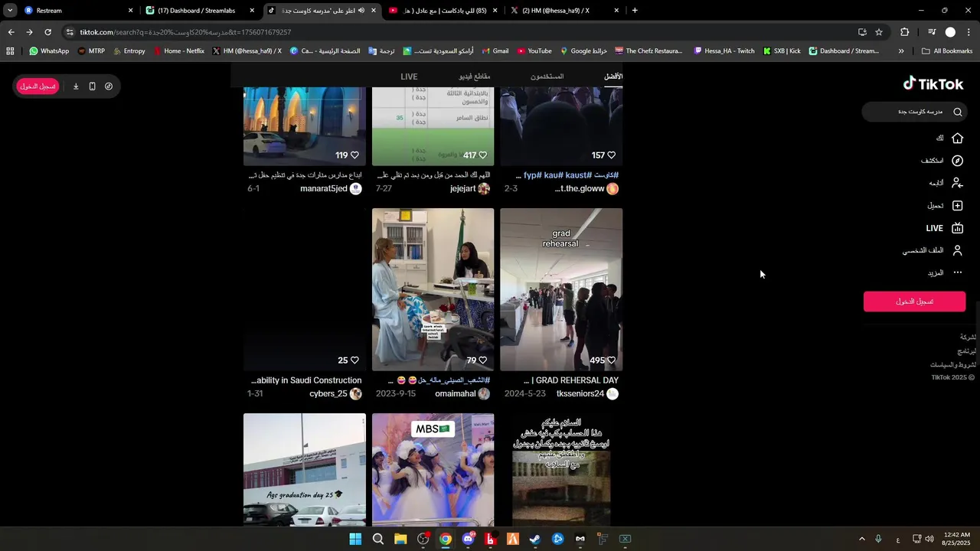This screenshot has width=980, height=551.
Task: Click the Upload plus icon
Action: (x=957, y=206)
